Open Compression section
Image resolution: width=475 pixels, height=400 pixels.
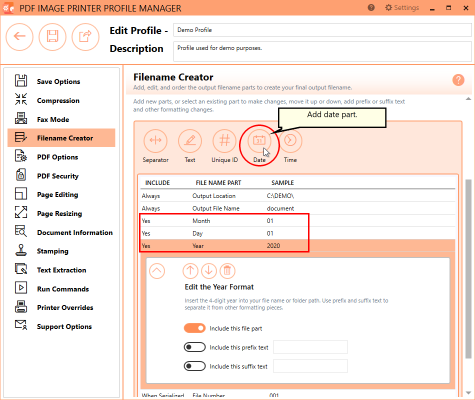point(62,100)
